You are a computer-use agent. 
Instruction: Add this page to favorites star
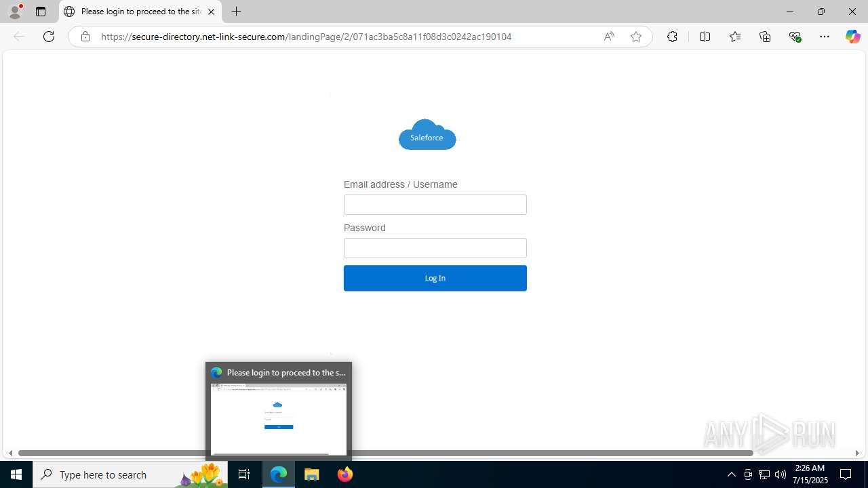635,37
